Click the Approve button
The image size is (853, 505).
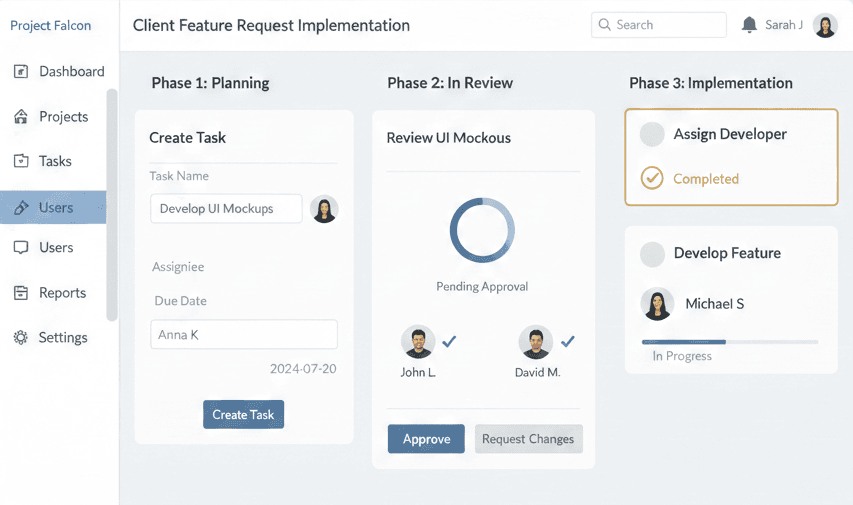click(426, 439)
